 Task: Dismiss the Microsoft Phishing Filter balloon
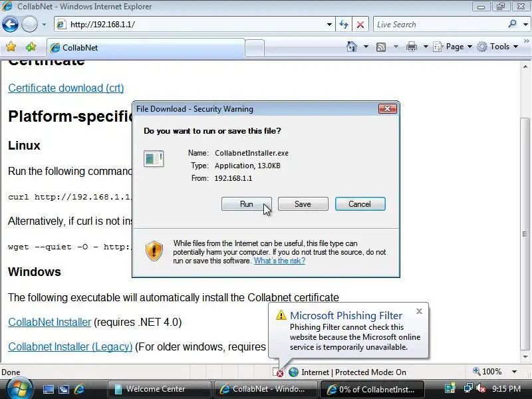pyautogui.click(x=420, y=311)
